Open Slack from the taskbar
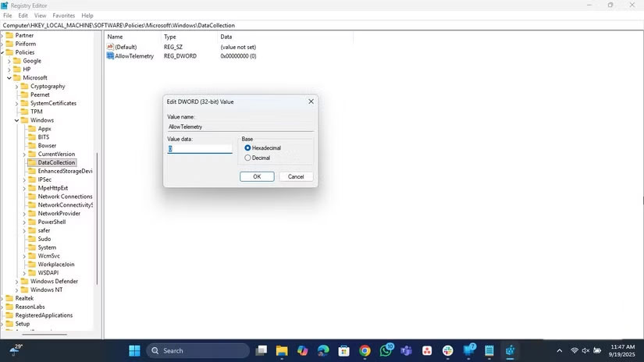644x362 pixels. click(448, 350)
